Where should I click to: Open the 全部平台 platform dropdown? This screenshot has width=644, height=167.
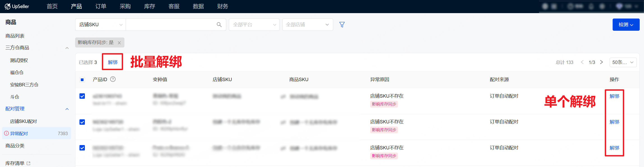pyautogui.click(x=254, y=25)
